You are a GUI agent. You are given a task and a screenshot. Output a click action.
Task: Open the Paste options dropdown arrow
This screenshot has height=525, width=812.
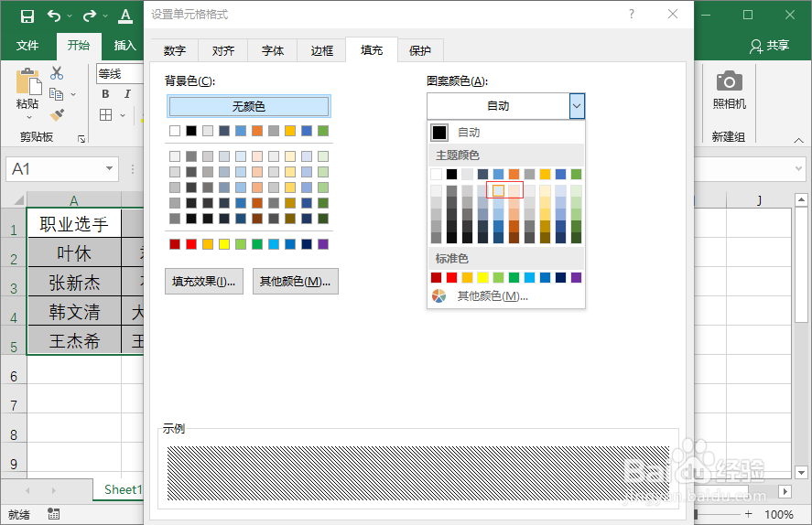click(29, 117)
